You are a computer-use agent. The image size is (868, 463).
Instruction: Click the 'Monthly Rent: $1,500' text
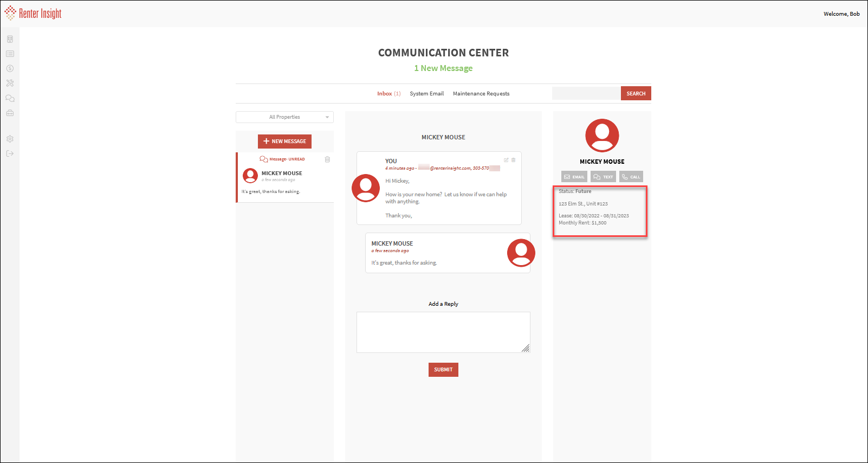582,223
